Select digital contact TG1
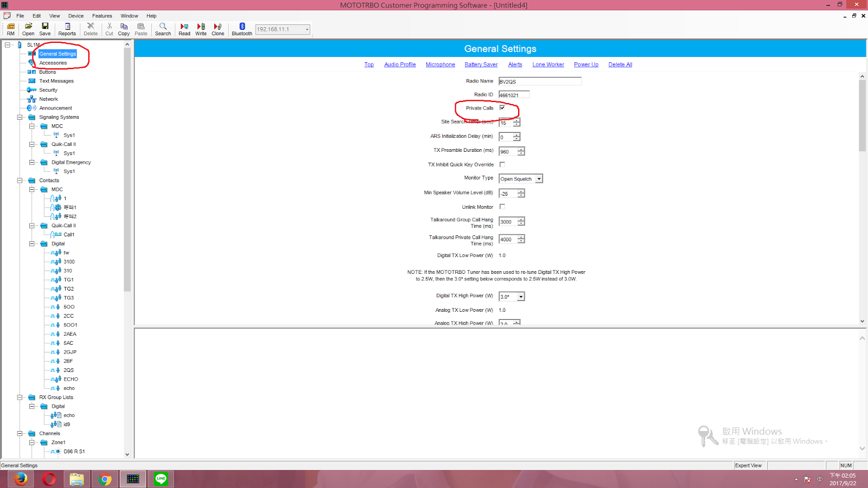 68,280
